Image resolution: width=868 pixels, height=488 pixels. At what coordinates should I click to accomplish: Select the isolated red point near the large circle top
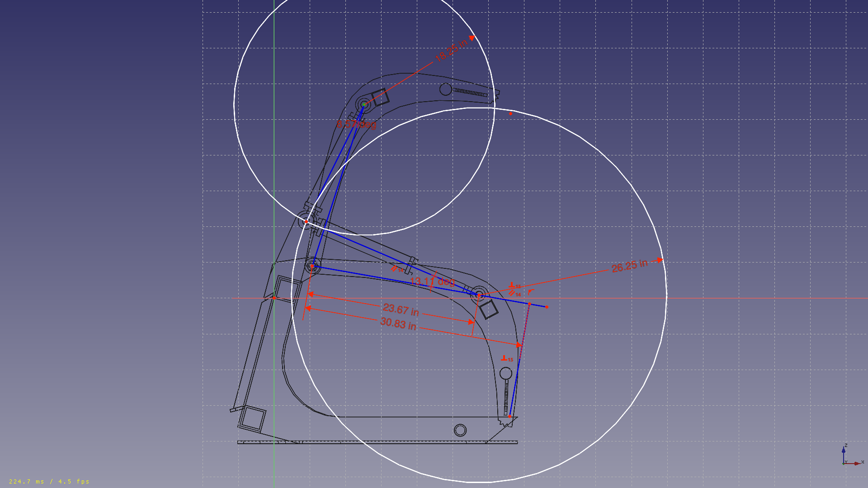coord(510,113)
